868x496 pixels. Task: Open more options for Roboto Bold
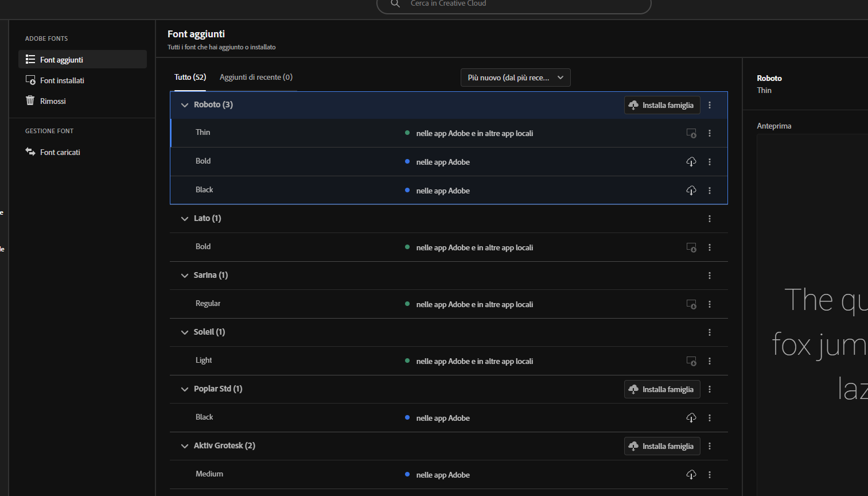tap(710, 162)
